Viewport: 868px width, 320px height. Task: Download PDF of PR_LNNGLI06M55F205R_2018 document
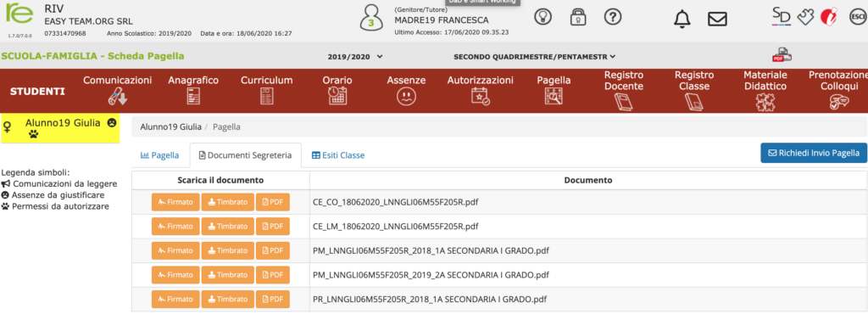[x=273, y=299]
